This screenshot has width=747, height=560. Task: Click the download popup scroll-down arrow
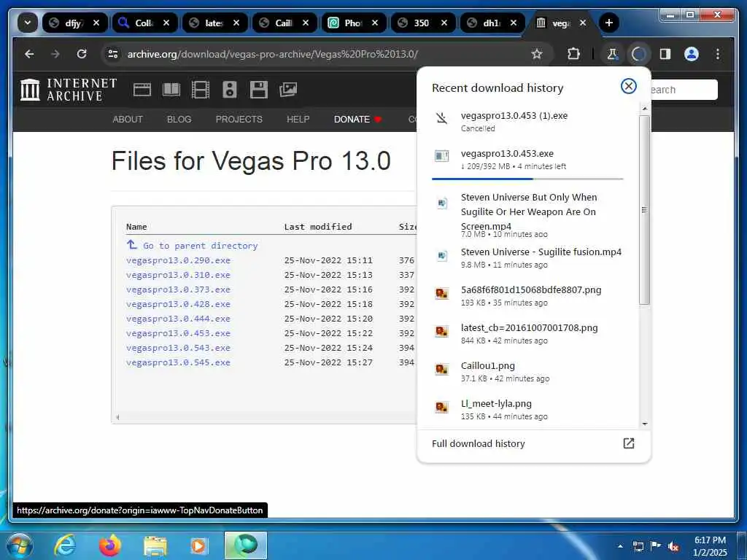[x=645, y=424]
